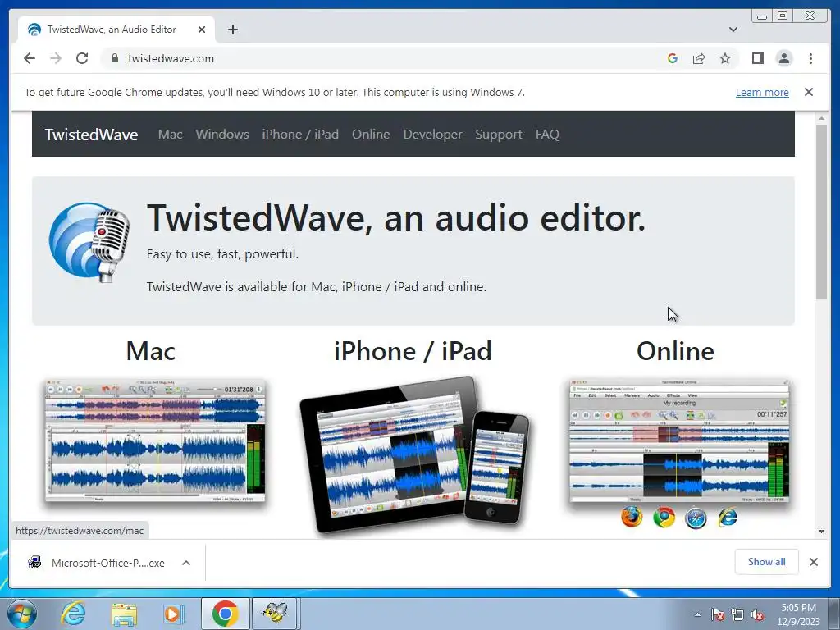Switch to Chrome in the taskbar
The width and height of the screenshot is (840, 630).
click(x=225, y=614)
